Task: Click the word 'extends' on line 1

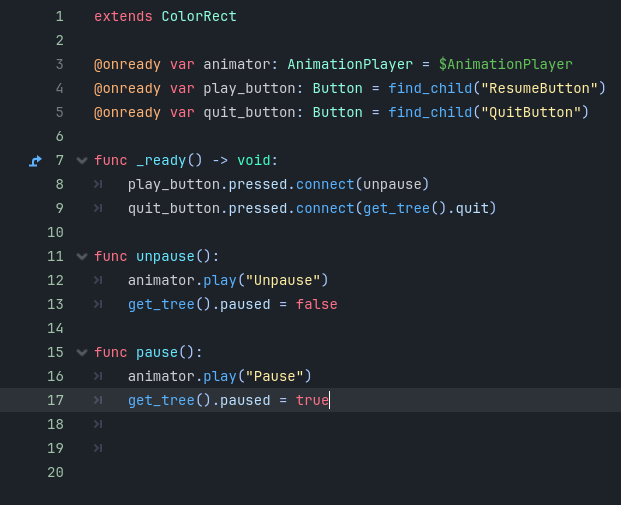Action: (123, 17)
